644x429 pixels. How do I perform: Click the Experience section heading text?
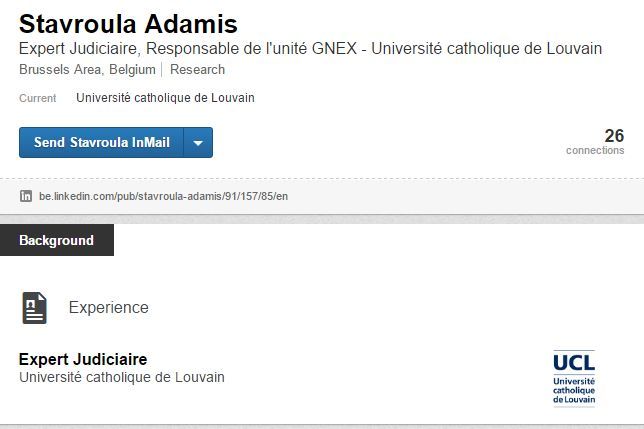[x=108, y=307]
